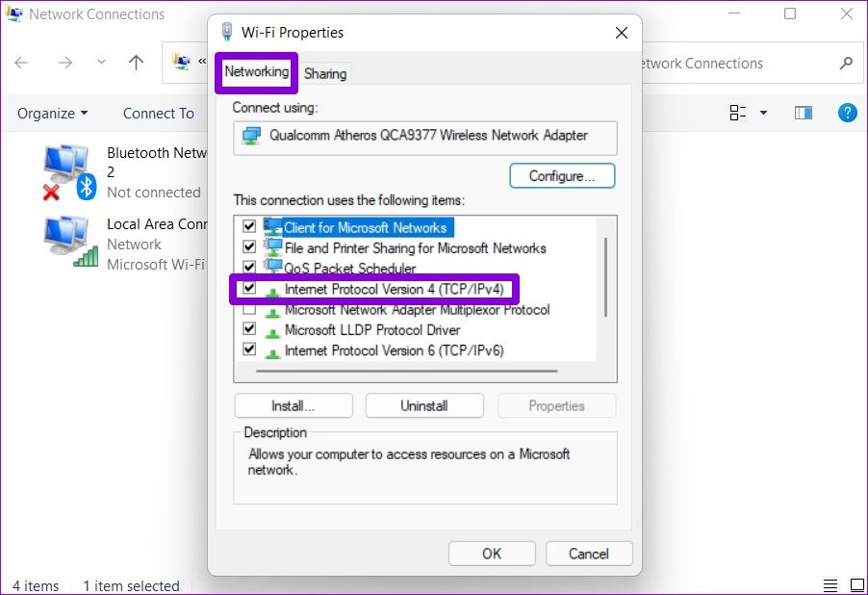Viewport: 868px width, 595px height.
Task: Select the Networking tab
Action: [x=255, y=71]
